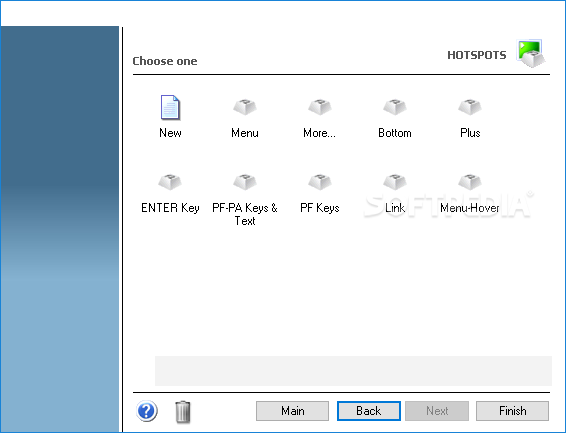Click the trash can delete icon
Viewport: 566px width, 433px height.
(183, 411)
